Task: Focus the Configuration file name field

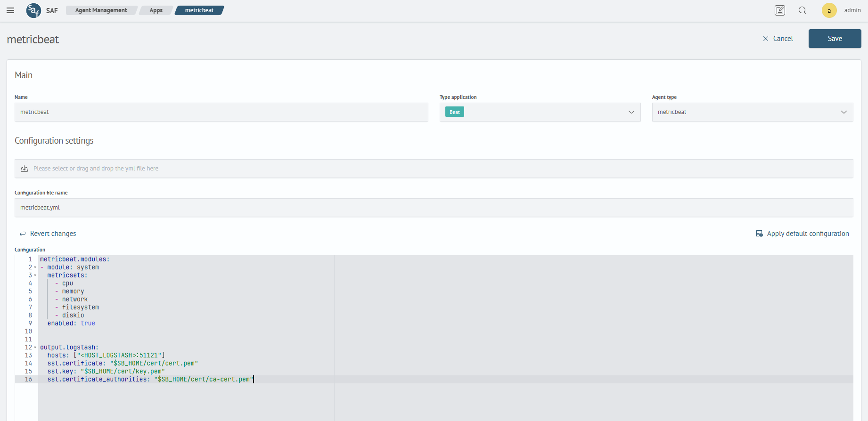Action: [x=434, y=208]
